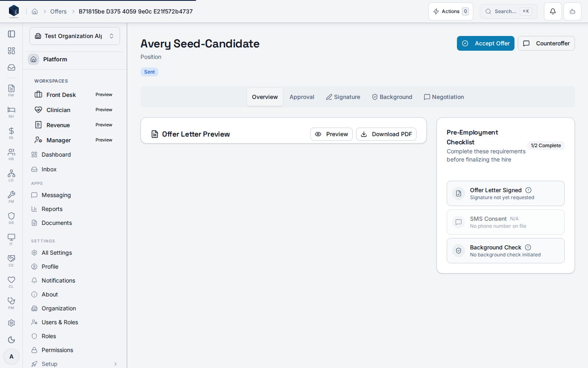Open the Test Organization switcher dropdown
The width and height of the screenshot is (588, 368).
click(x=75, y=36)
